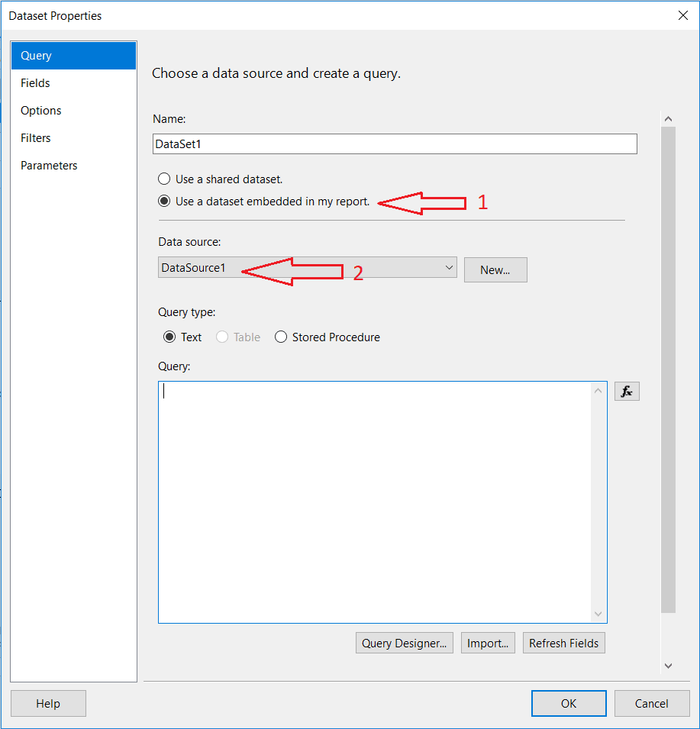Click the Import button
Screen dimensions: 700x729
[488, 643]
